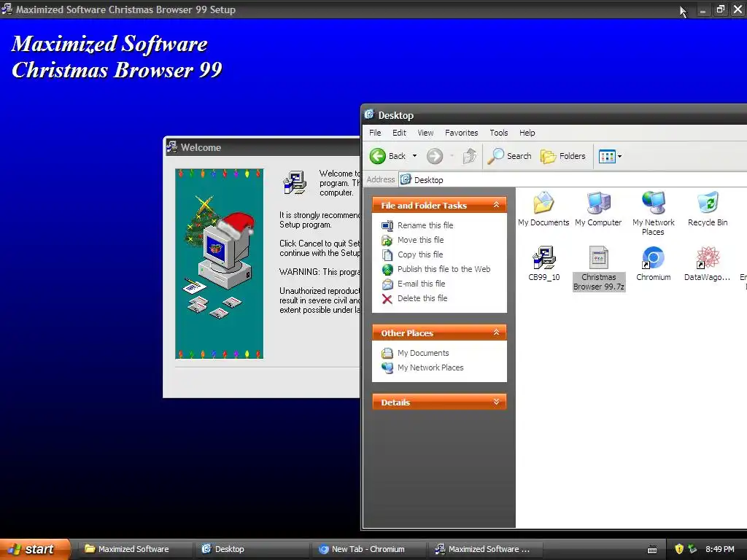
Task: Toggle the Folders pane button
Action: 562,156
